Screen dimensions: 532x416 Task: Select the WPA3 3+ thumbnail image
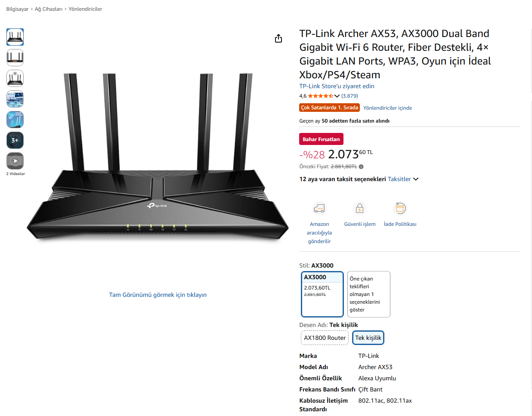coord(15,140)
